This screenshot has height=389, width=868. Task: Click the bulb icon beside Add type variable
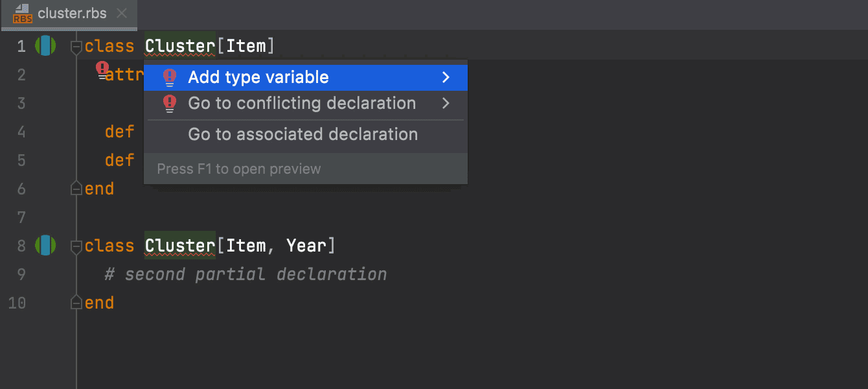pos(170,78)
